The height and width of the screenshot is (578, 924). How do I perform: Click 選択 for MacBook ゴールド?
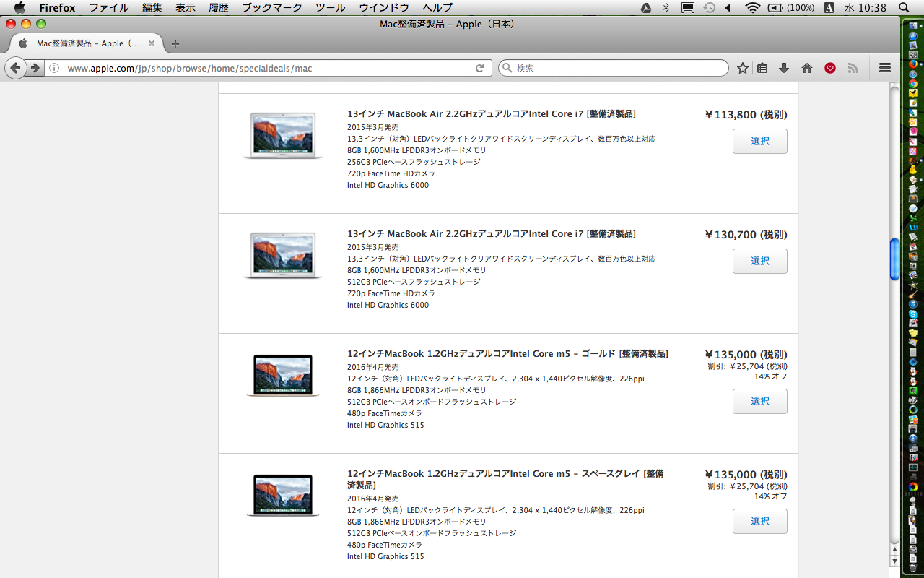click(760, 401)
